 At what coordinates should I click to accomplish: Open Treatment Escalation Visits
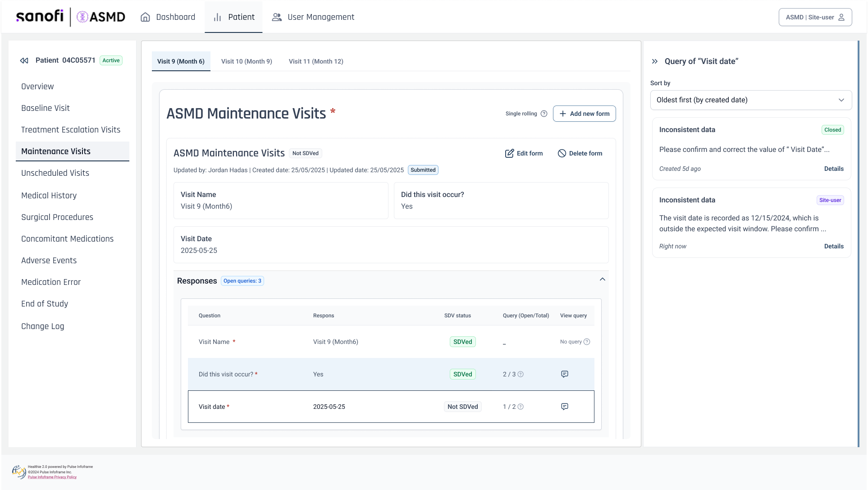coord(71,130)
